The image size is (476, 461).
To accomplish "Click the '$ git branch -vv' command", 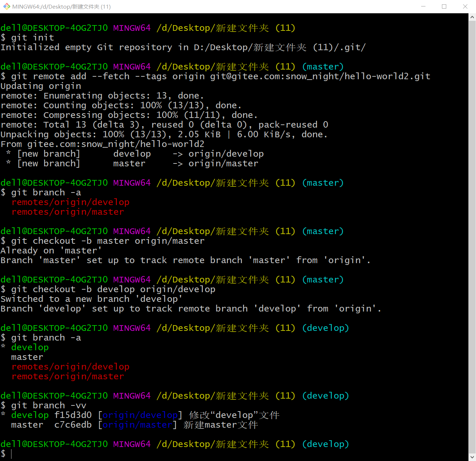I will coord(43,405).
